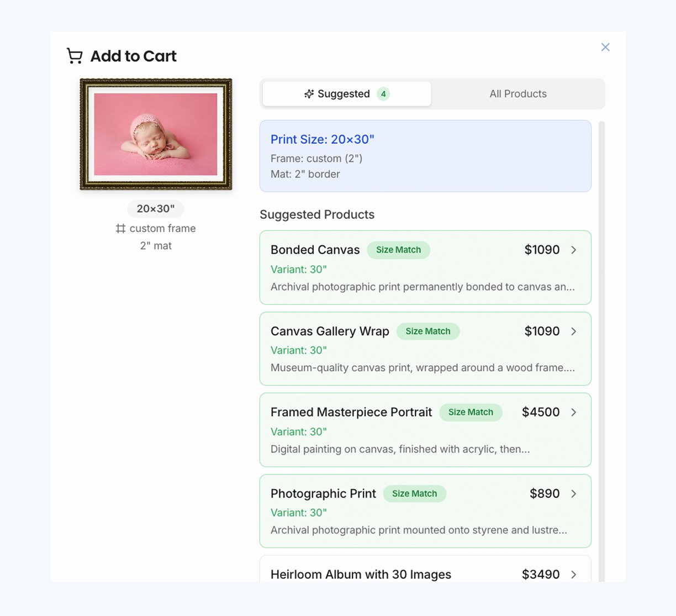Select the Suggested tab

click(x=346, y=94)
